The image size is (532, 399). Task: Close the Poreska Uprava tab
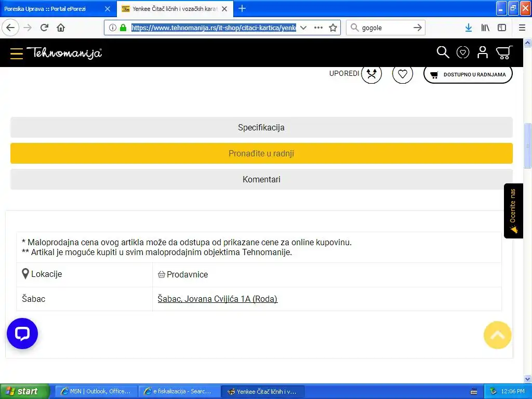click(108, 9)
